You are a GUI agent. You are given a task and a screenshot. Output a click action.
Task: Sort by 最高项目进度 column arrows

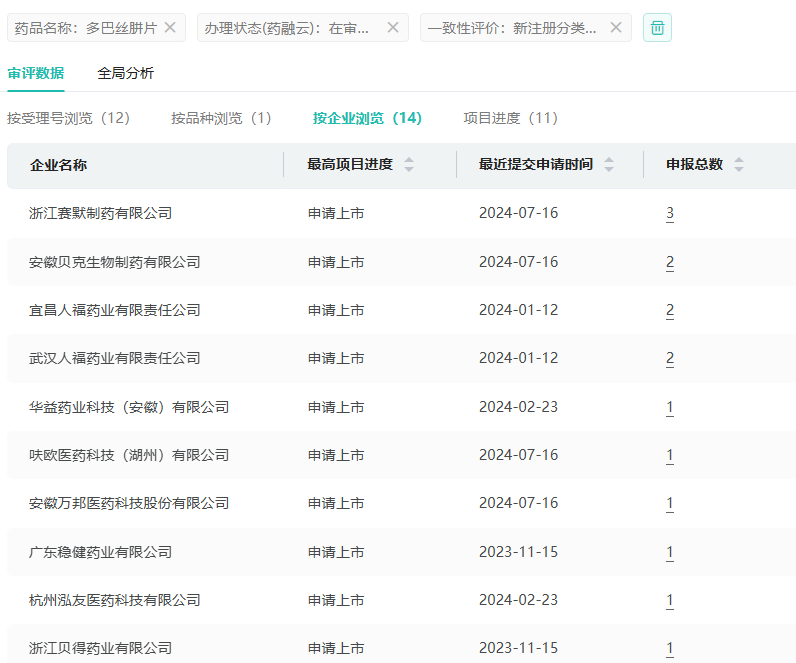click(408, 165)
